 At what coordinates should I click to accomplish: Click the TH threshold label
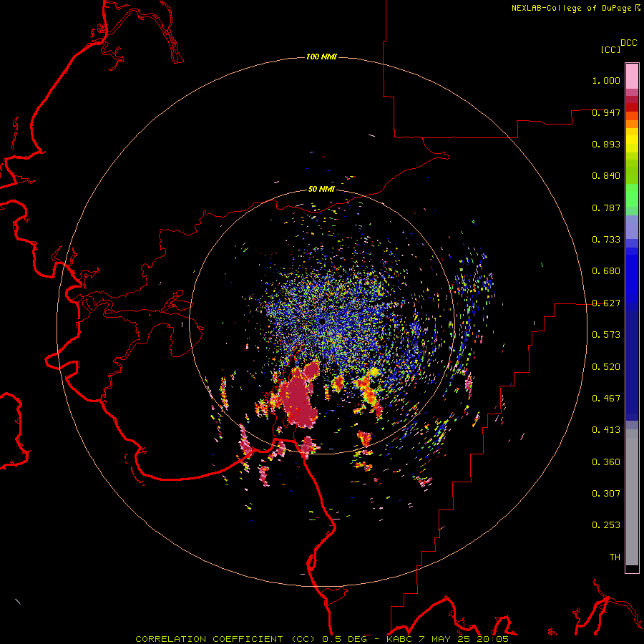[615, 557]
